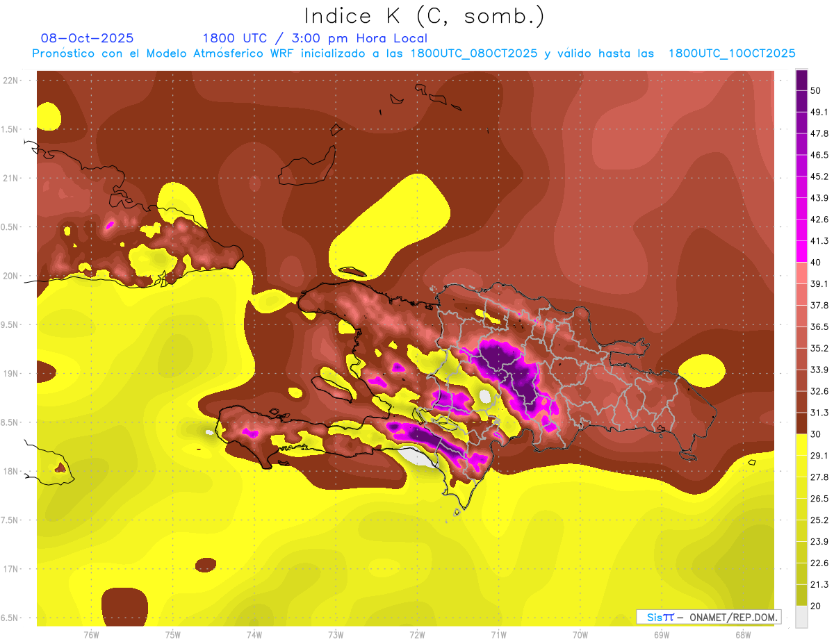Pick the bright magenta swatch above legend value 40
The height and width of the screenshot is (644, 834).
(x=801, y=251)
